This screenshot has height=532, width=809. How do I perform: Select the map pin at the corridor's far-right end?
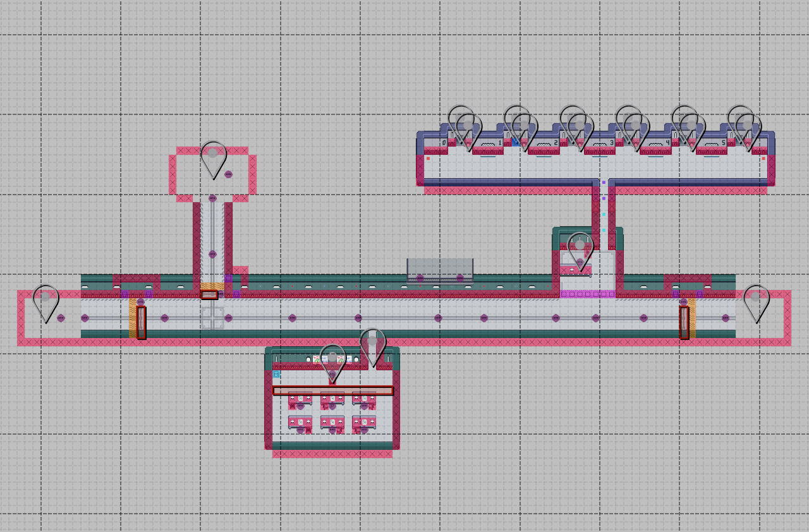tap(756, 303)
